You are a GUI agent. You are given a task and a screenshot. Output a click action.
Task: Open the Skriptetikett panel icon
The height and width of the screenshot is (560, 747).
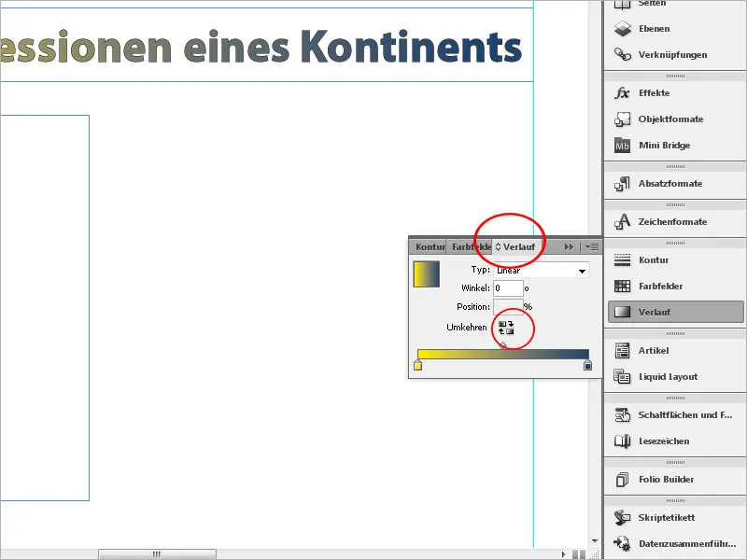pyautogui.click(x=622, y=517)
